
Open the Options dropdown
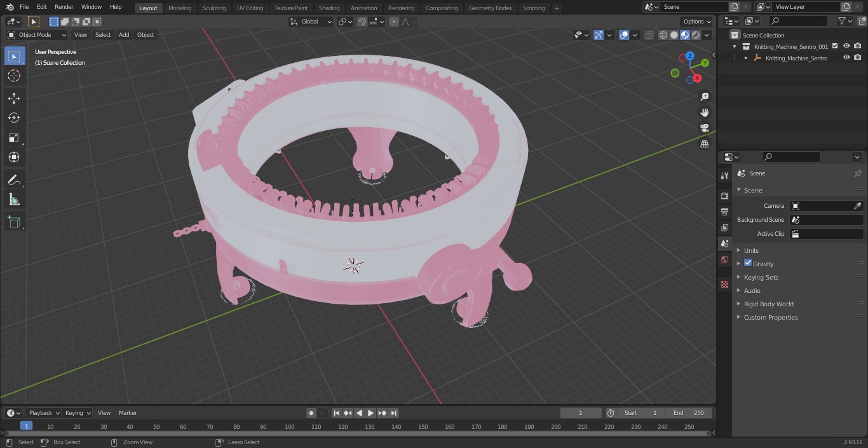pyautogui.click(x=697, y=22)
